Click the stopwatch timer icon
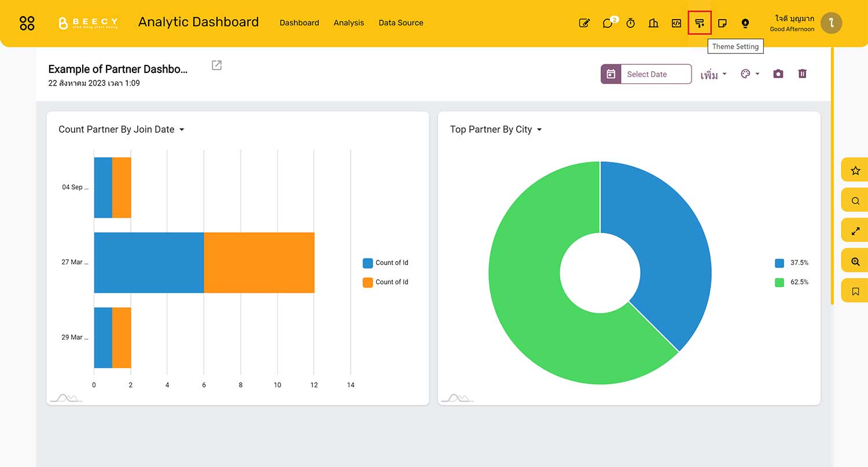 tap(631, 23)
